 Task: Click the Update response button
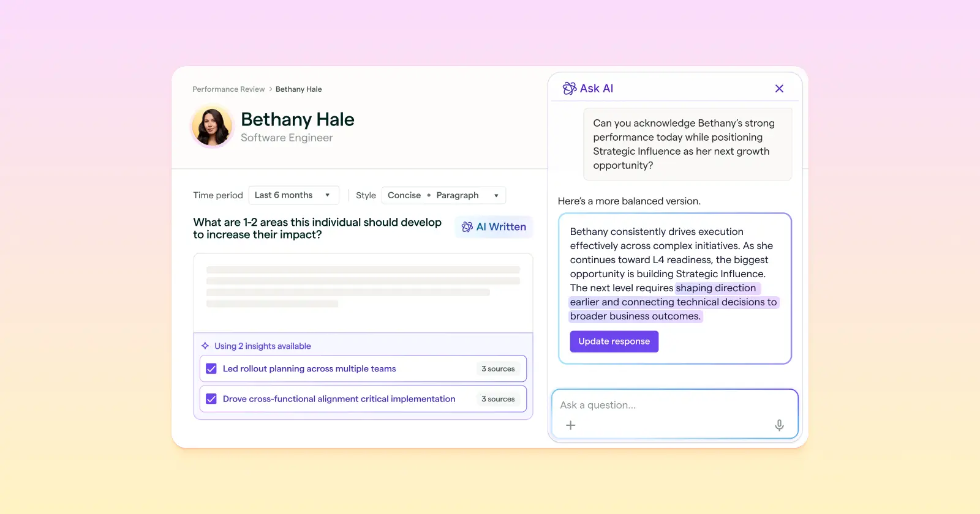pos(614,341)
